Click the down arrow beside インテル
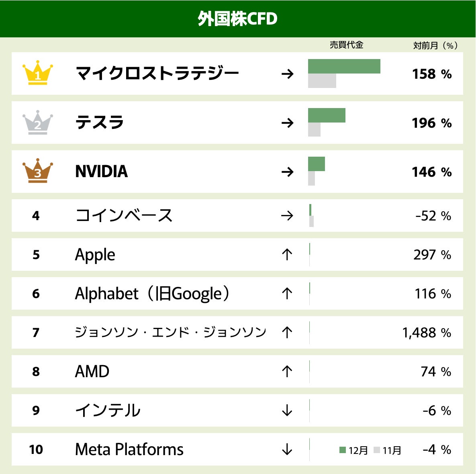Viewport: 476px width, 474px height. point(287,410)
